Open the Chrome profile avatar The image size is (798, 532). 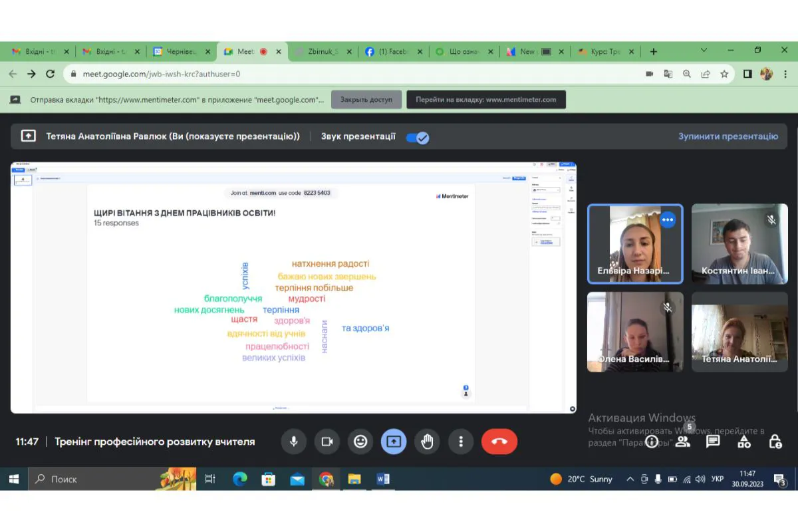click(x=766, y=74)
